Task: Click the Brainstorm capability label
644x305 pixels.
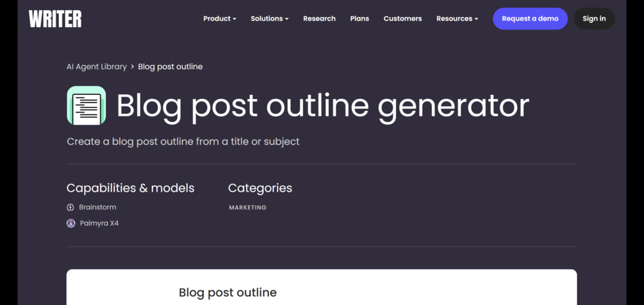Action: 98,207
